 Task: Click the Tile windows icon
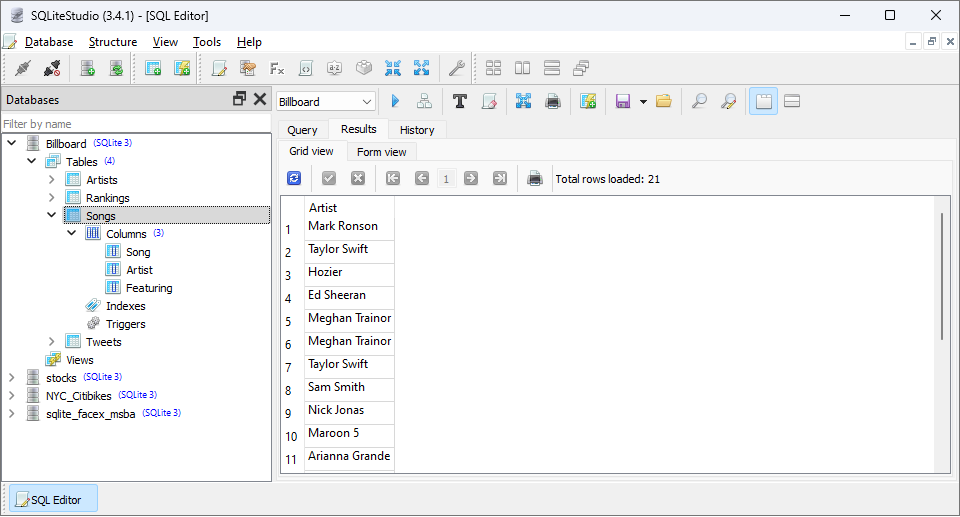493,68
